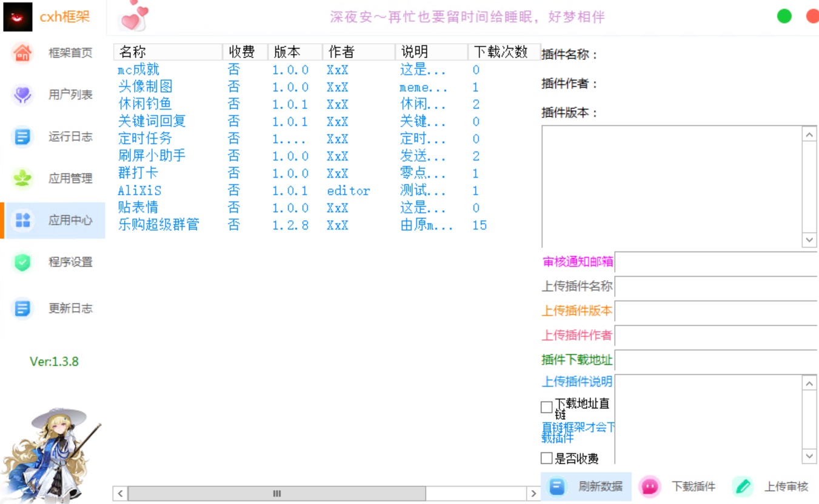The height and width of the screenshot is (504, 819).
Task: Click the green pencil 上传审核 icon
Action: point(743,486)
